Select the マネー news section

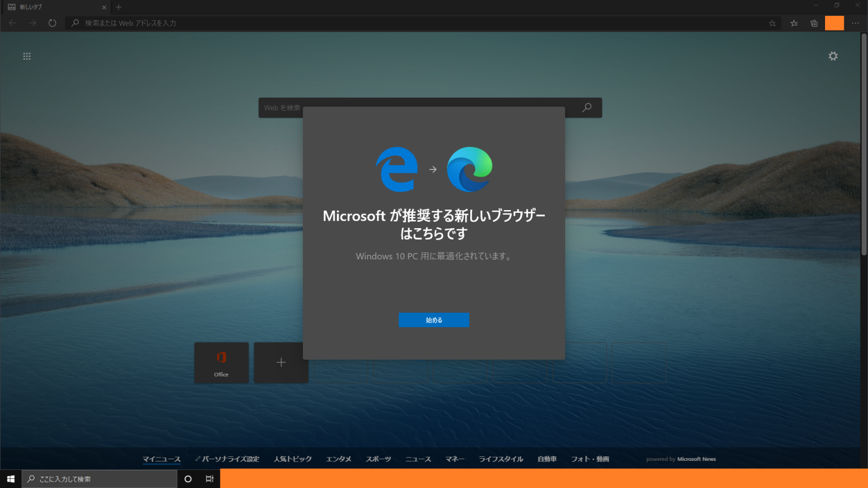tap(455, 459)
